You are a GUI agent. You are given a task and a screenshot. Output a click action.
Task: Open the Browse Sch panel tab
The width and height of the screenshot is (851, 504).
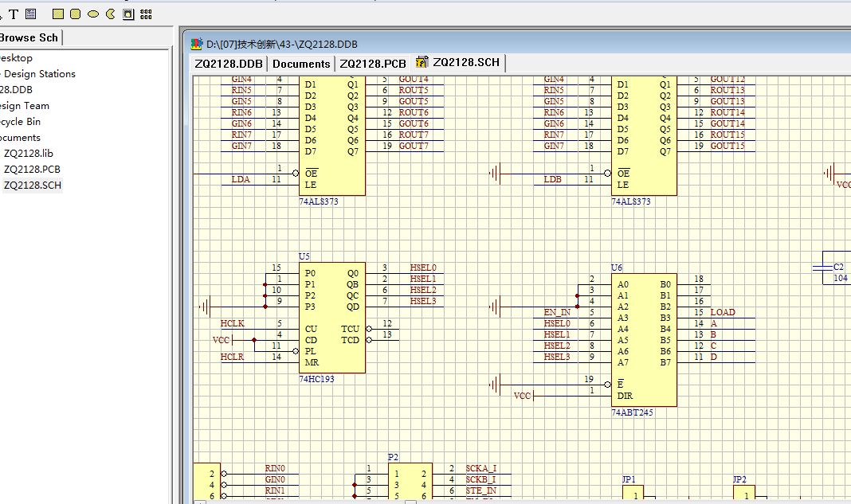coord(29,38)
